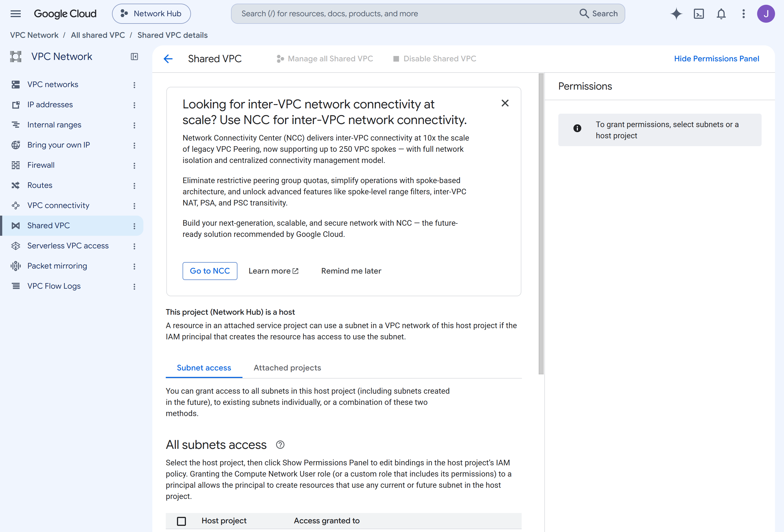Click the back arrow beside Shared VPC

click(x=168, y=59)
